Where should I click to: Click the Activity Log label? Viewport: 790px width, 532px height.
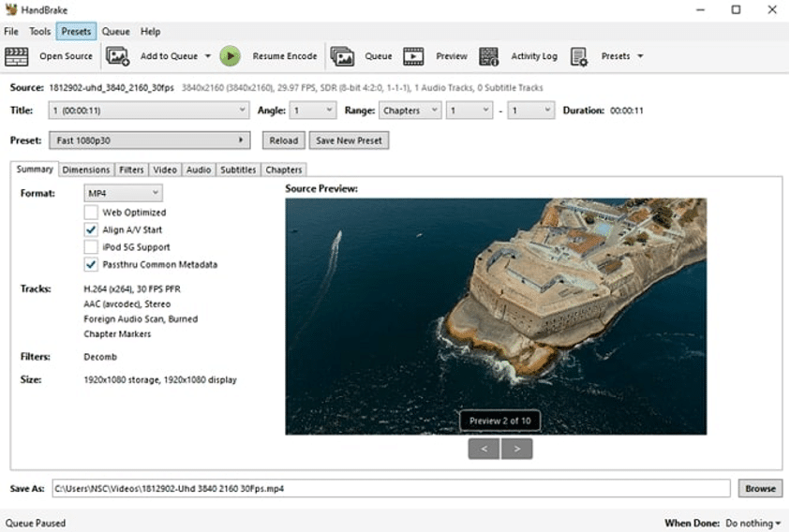pyautogui.click(x=534, y=56)
